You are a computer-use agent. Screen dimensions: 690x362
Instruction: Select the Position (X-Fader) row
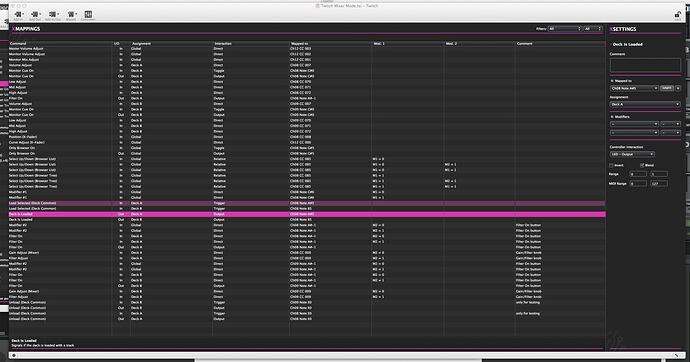click(307, 137)
